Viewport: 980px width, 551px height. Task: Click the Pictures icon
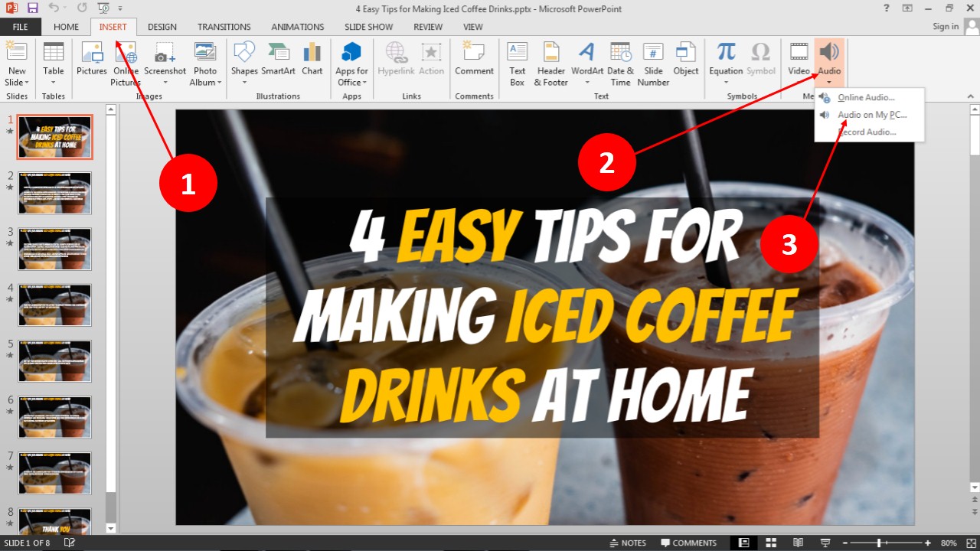(x=92, y=52)
